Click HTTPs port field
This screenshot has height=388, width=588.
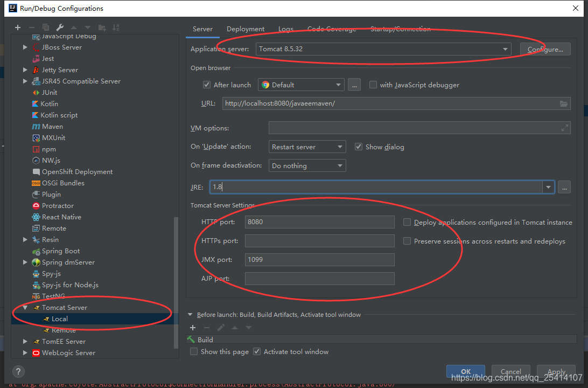[319, 240]
